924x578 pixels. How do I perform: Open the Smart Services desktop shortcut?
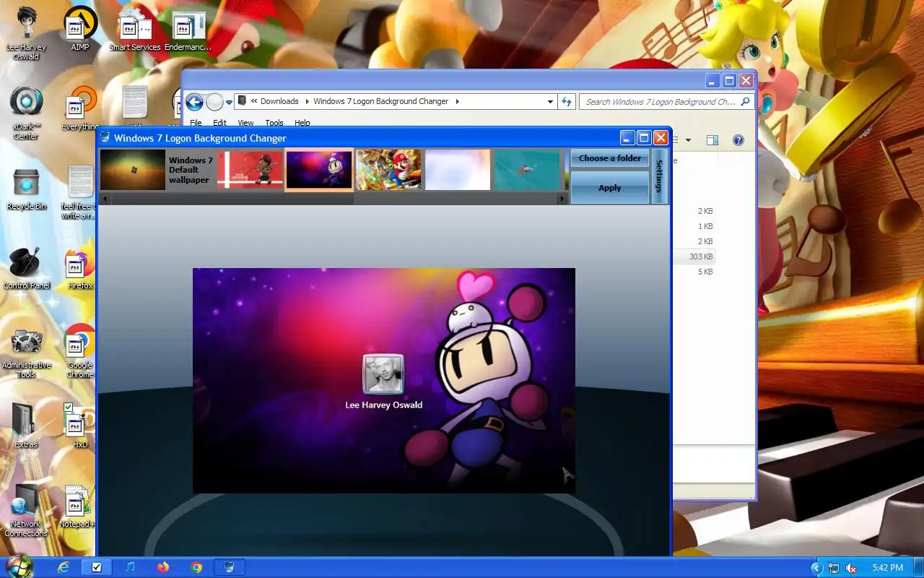[135, 30]
